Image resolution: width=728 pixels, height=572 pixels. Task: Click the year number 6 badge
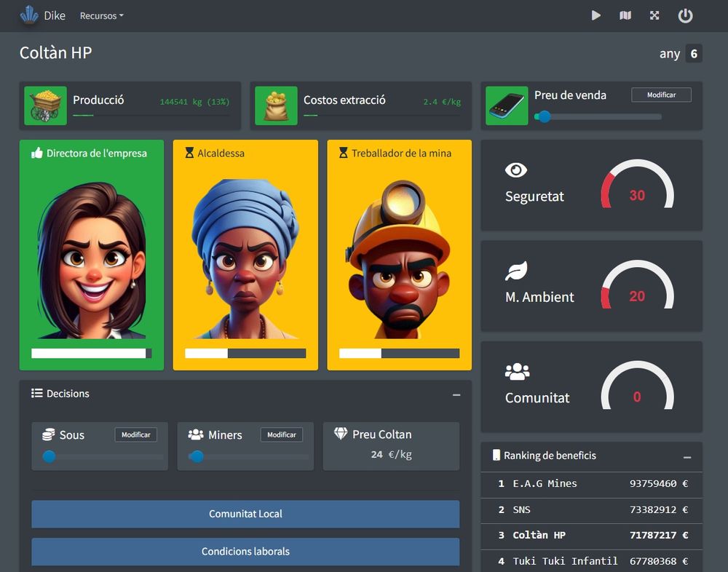[694, 53]
